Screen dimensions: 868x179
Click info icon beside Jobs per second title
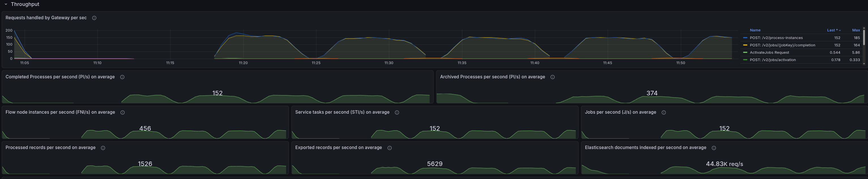(664, 112)
